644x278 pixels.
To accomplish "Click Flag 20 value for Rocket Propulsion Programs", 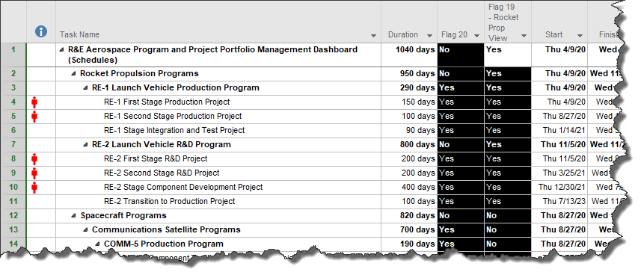I will point(461,74).
